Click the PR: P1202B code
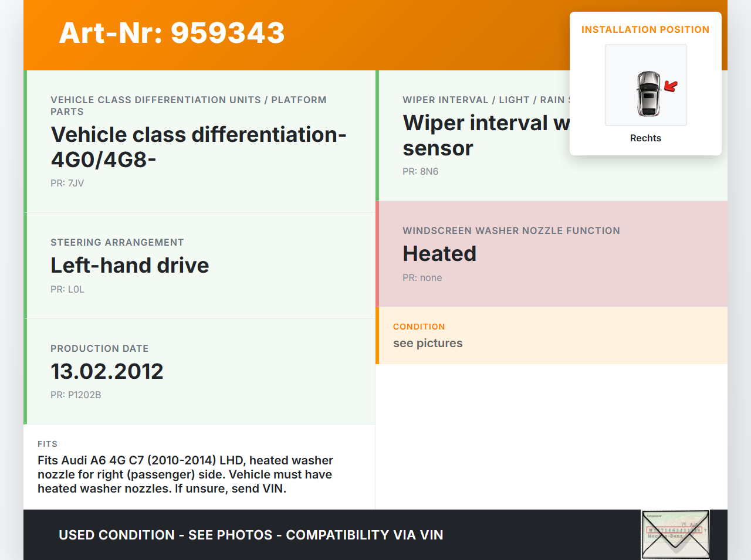Screen dimensions: 751x560 pyautogui.click(x=76, y=395)
